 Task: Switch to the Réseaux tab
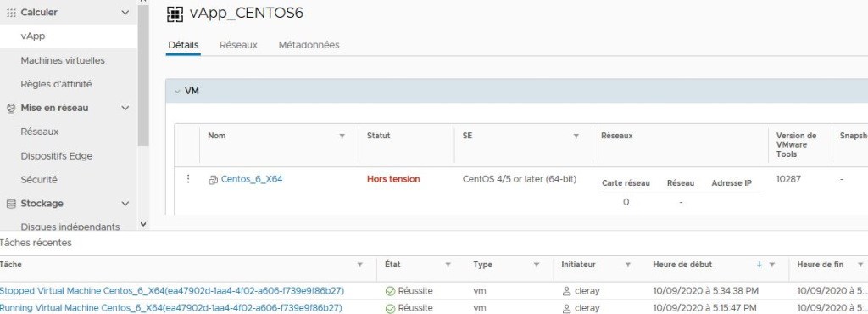(238, 46)
